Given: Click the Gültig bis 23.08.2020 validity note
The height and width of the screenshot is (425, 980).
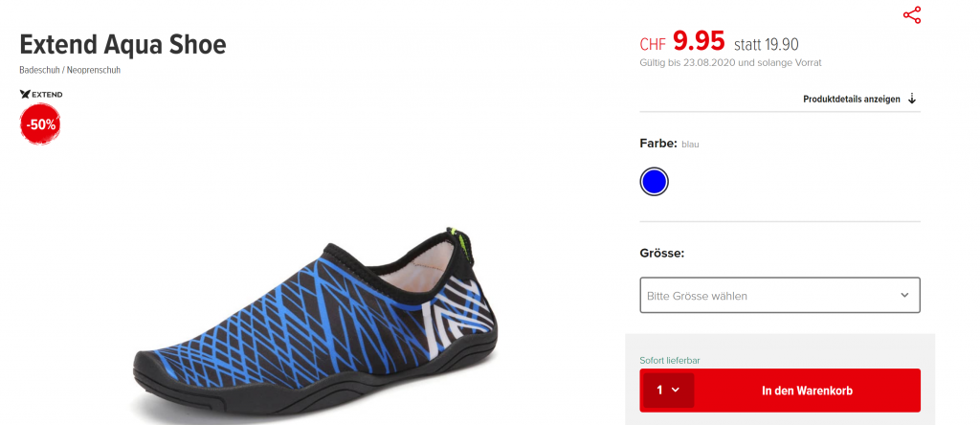Looking at the screenshot, I should point(730,62).
